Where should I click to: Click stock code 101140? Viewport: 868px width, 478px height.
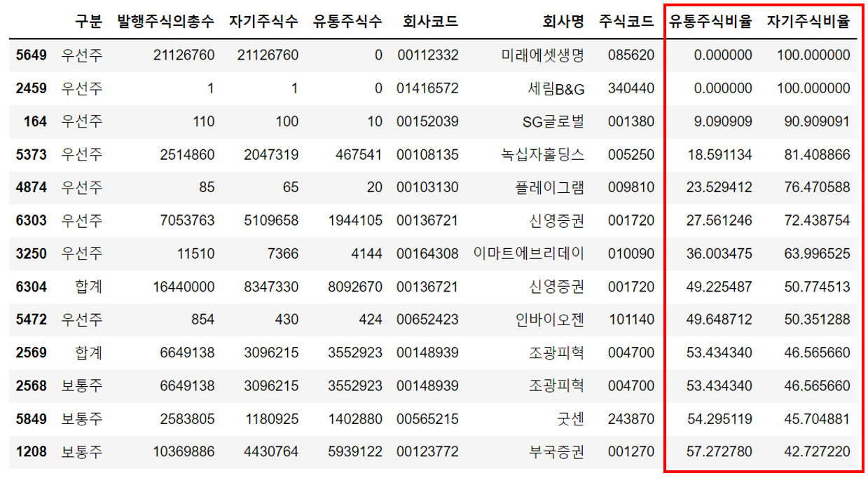631,320
